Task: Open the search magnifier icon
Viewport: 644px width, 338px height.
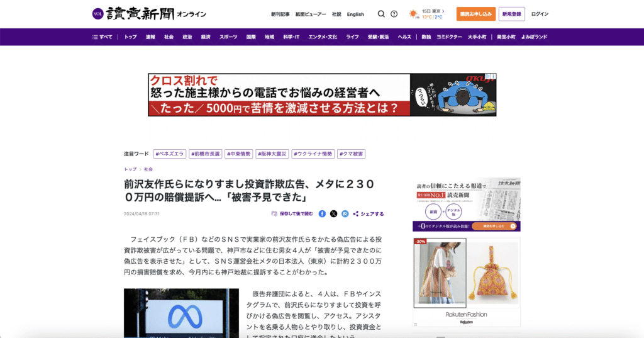Action: (381, 14)
